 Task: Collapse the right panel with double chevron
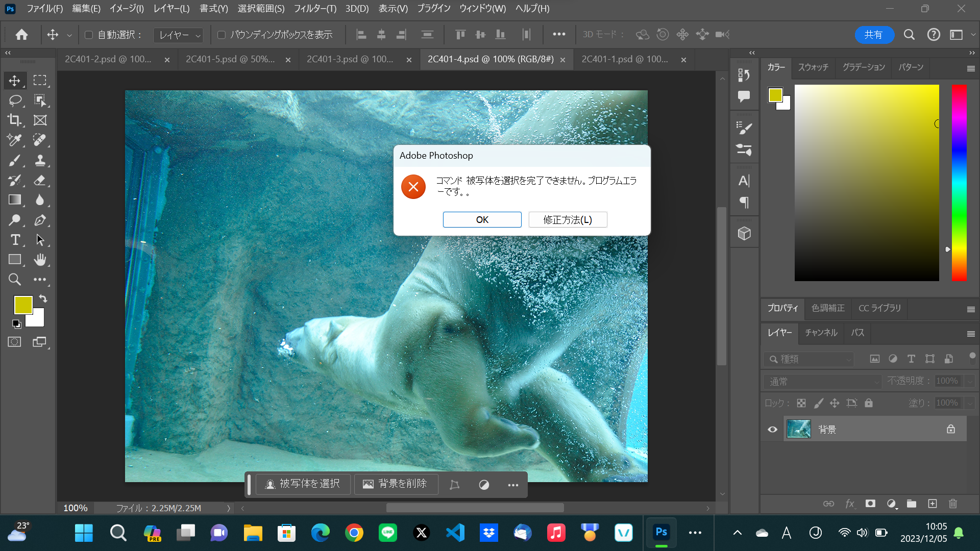751,53
